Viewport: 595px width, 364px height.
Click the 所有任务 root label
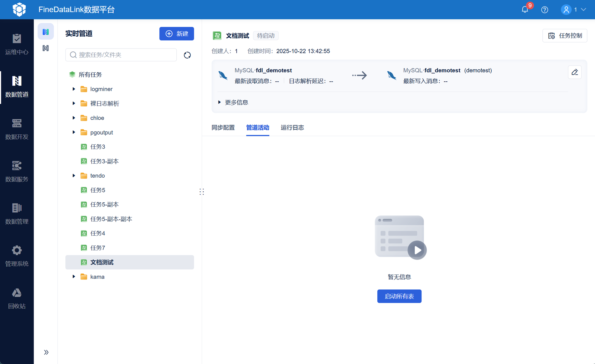[90, 75]
